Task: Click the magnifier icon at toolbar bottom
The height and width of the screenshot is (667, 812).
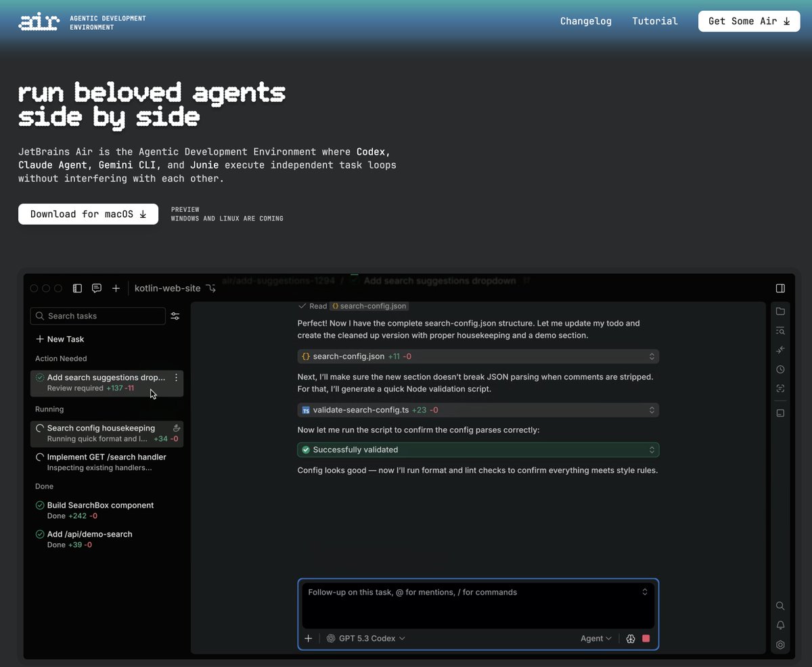Action: pyautogui.click(x=780, y=606)
